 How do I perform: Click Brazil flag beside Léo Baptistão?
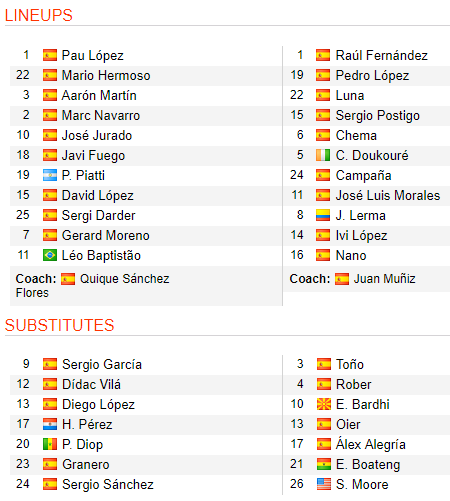point(50,255)
